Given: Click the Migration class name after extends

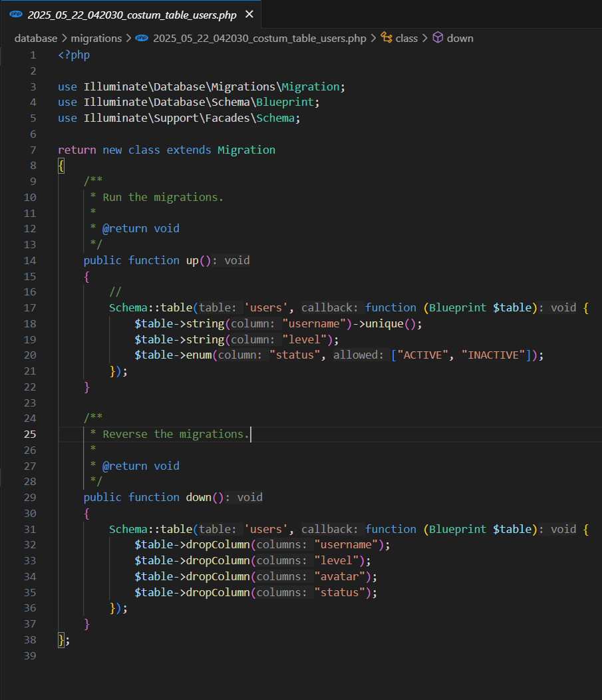Looking at the screenshot, I should 246,150.
